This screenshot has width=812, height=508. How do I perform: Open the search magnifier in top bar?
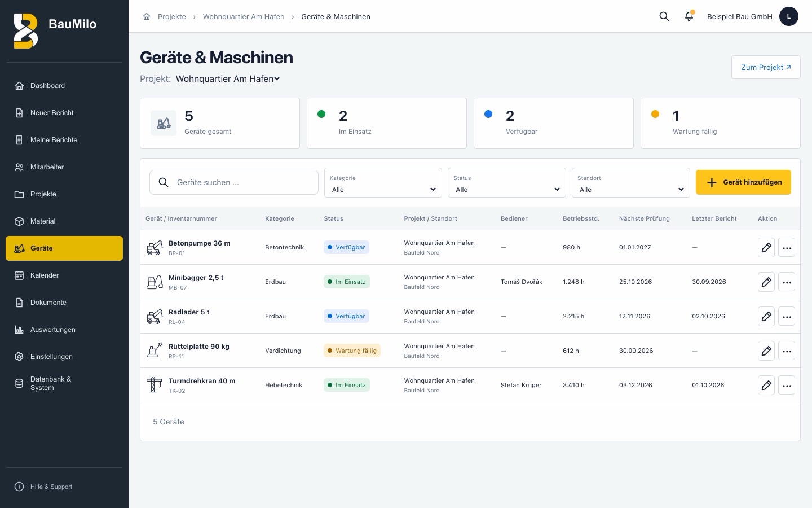[664, 16]
